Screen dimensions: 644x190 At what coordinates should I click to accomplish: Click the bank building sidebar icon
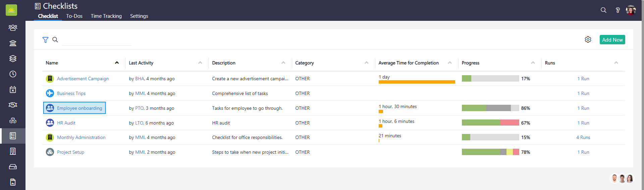point(13,43)
